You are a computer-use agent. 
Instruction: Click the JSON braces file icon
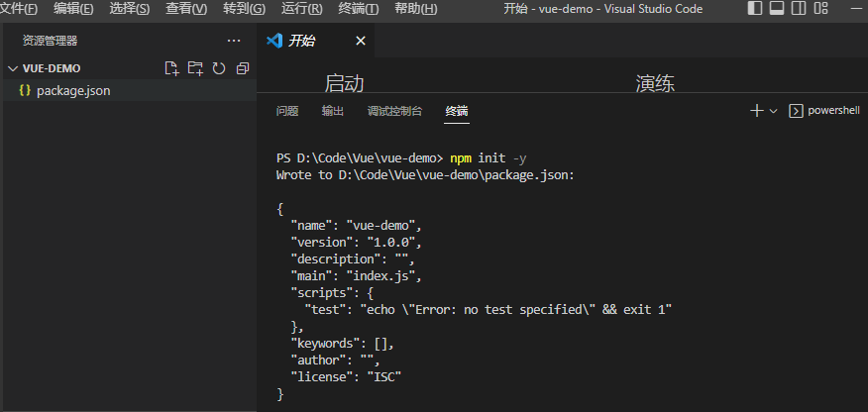(x=25, y=91)
